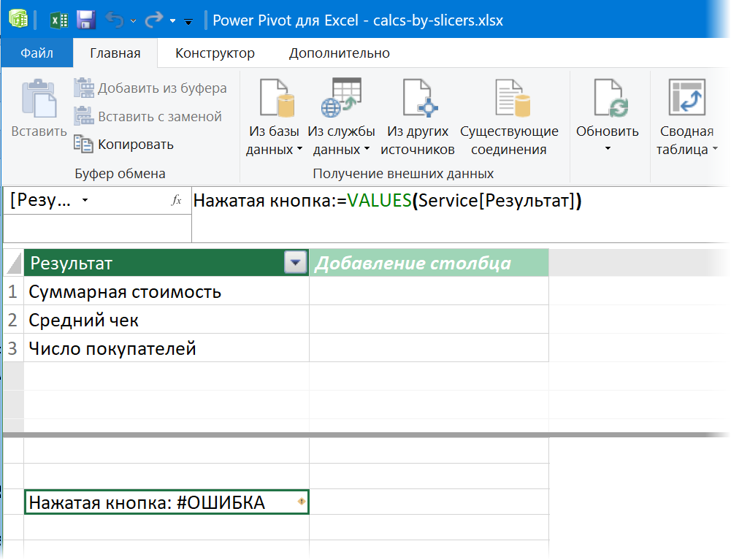Click the select-all corner of the table
The width and height of the screenshot is (731, 560).
[14, 264]
